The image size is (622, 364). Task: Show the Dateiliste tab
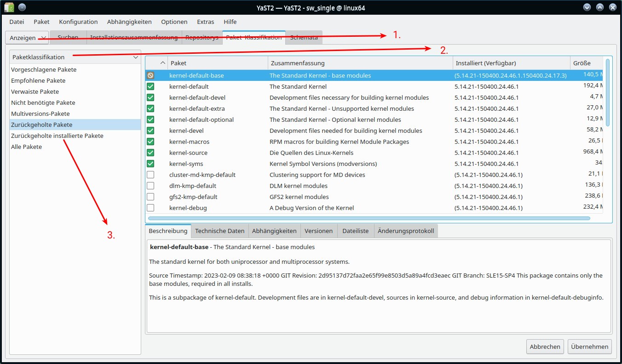tap(356, 231)
